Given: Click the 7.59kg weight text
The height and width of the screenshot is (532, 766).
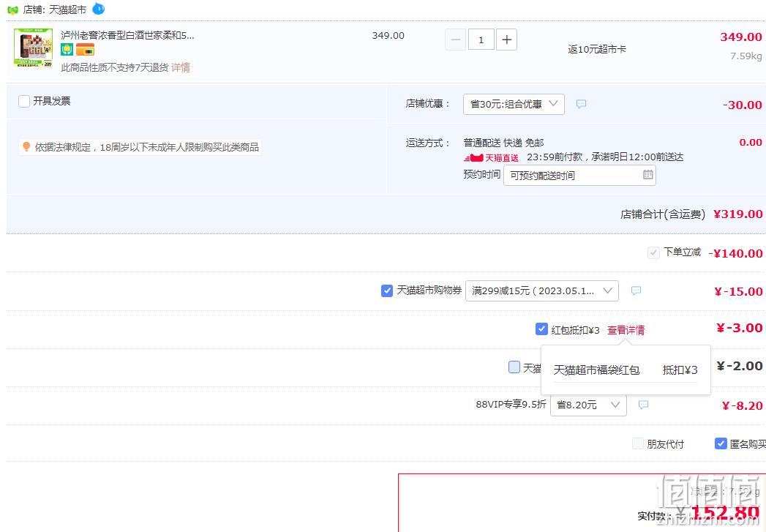Looking at the screenshot, I should pos(746,56).
